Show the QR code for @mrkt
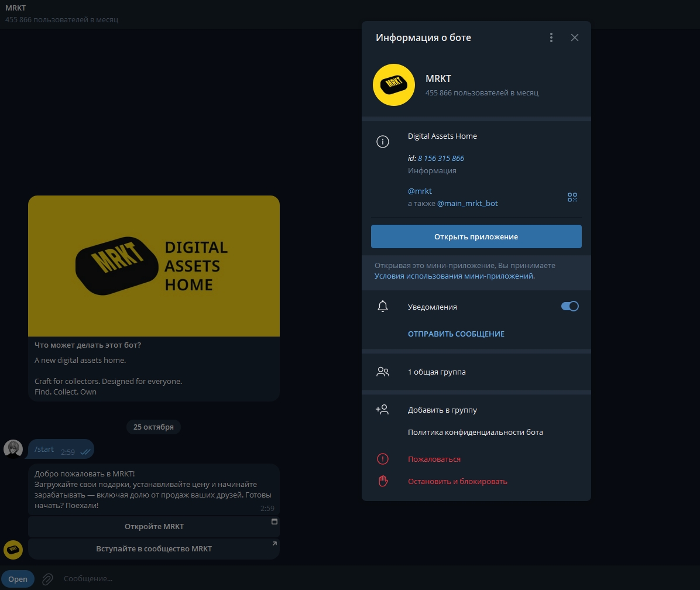Screen dimensions: 700x590 click(x=572, y=197)
